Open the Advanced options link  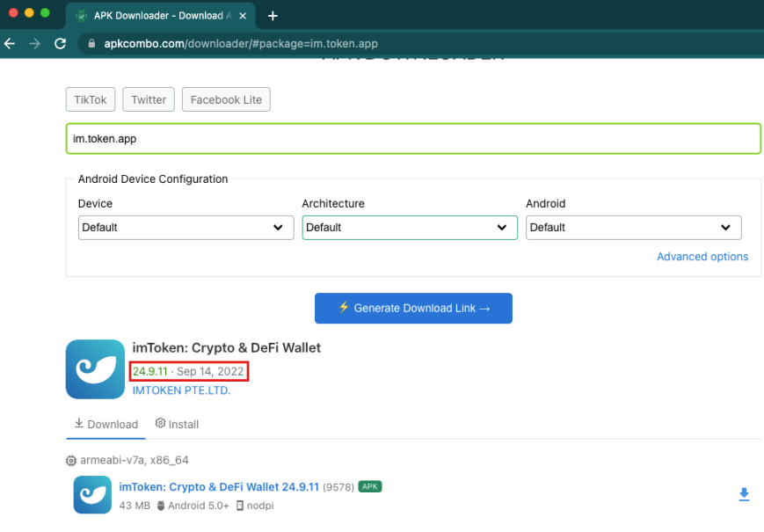pos(702,257)
